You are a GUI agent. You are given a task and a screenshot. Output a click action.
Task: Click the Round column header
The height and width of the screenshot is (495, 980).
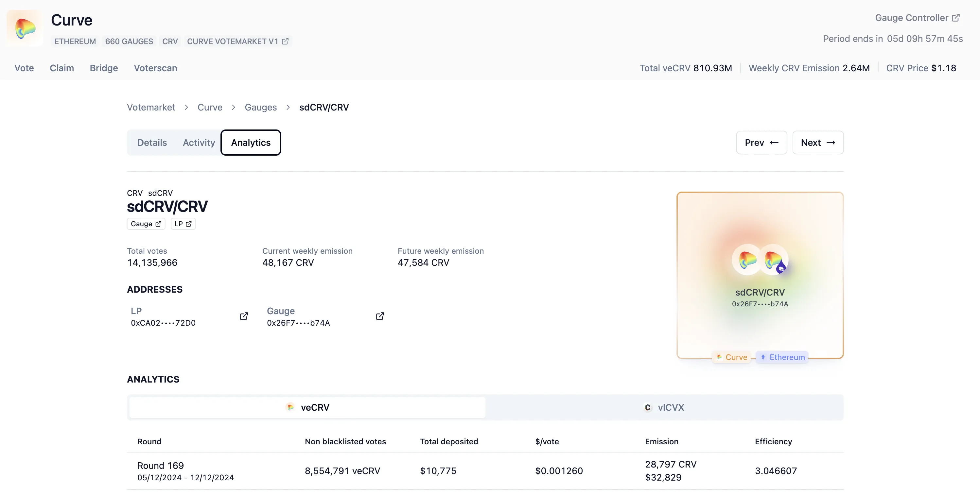pos(149,441)
